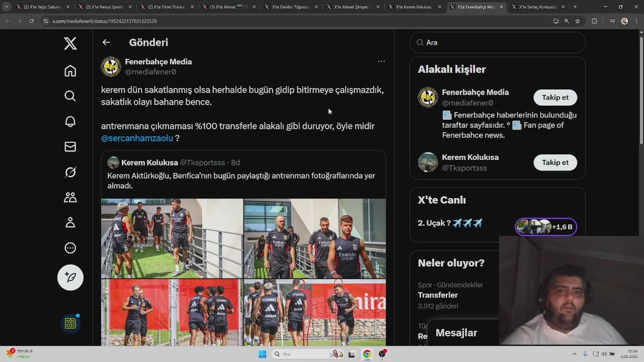View top-right training photo of three players

click(x=315, y=238)
